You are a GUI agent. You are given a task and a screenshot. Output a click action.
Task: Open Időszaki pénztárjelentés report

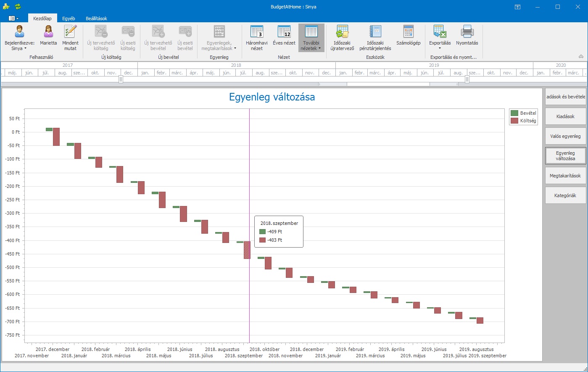[x=375, y=38]
